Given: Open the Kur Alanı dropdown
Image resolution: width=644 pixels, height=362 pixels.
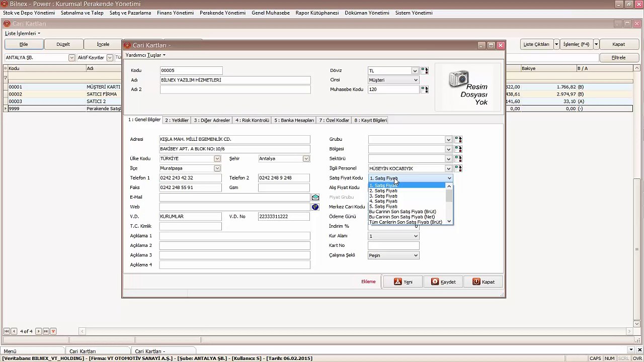Looking at the screenshot, I should 416,236.
